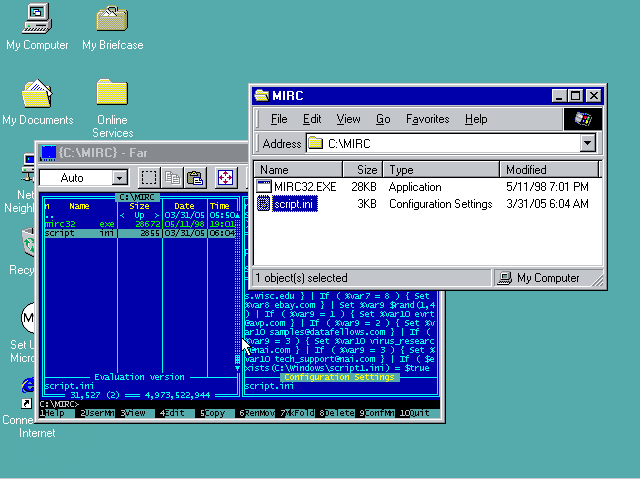
Task: Click 1Help in Far function key bar
Action: coord(56,413)
